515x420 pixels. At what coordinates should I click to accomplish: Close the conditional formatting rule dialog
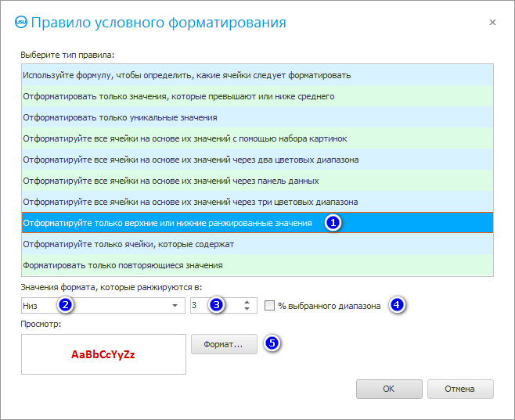point(492,23)
